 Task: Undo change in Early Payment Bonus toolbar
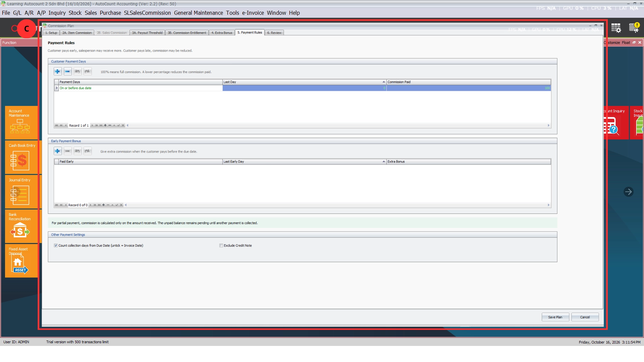coord(77,151)
